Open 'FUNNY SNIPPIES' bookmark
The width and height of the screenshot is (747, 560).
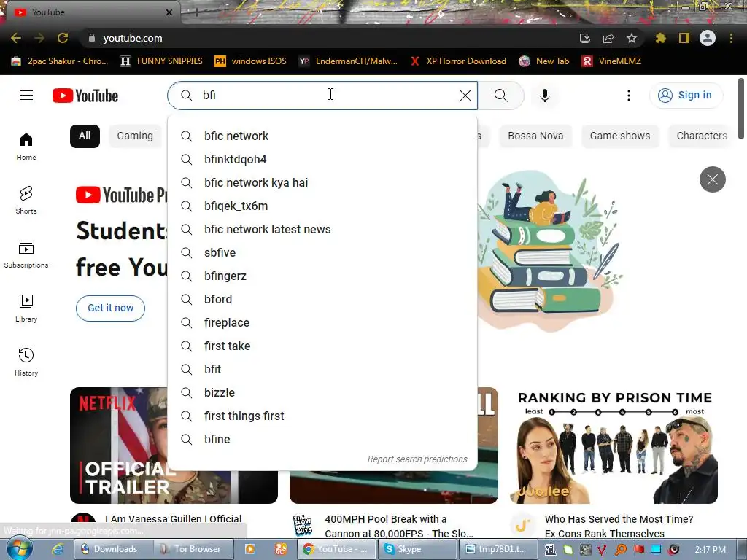pyautogui.click(x=161, y=61)
